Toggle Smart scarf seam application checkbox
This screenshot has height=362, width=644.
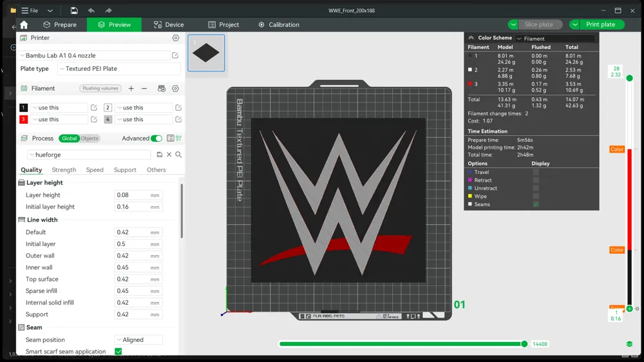pos(118,351)
